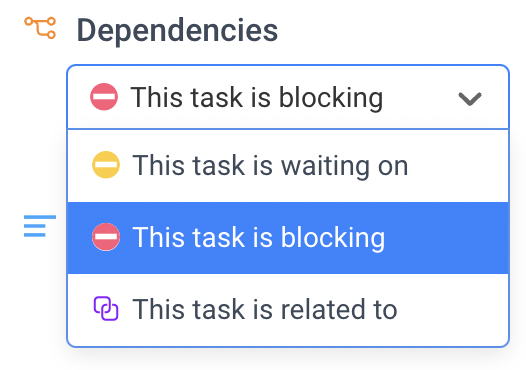Pick the option with the purple link icon
Viewport: 526px width, 370px height.
click(x=288, y=310)
